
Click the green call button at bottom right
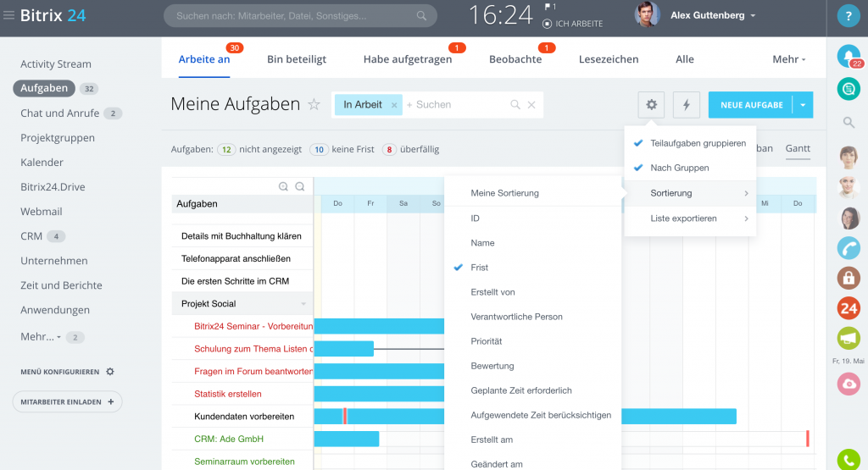[x=848, y=460]
